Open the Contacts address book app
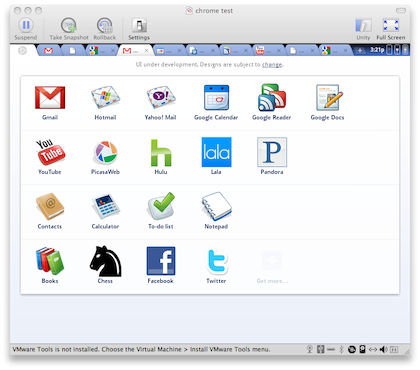420x370 pixels. click(50, 206)
